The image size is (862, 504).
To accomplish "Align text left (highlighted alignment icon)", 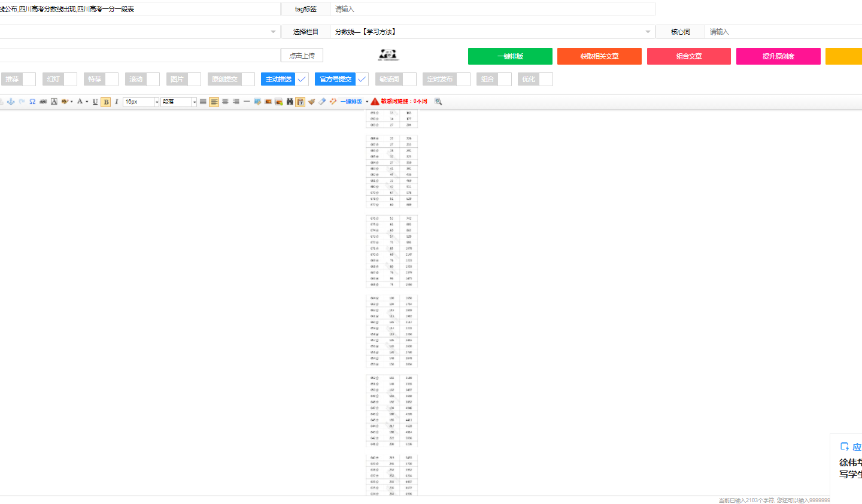I will click(x=214, y=102).
